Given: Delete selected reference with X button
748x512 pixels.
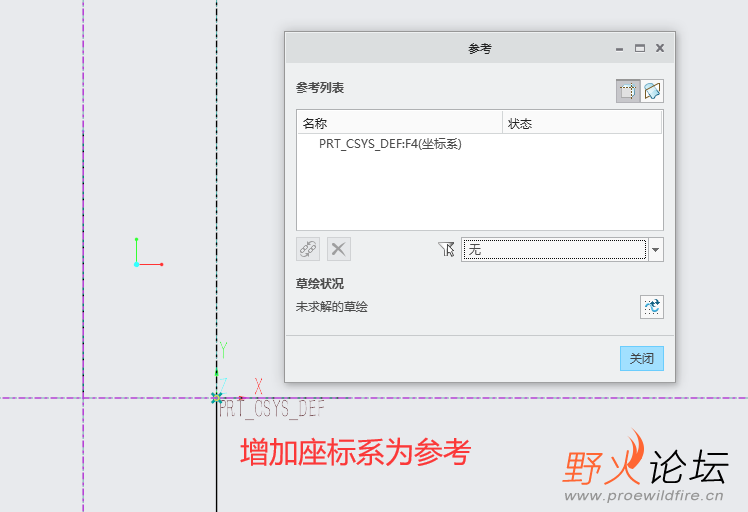Looking at the screenshot, I should coord(339,249).
